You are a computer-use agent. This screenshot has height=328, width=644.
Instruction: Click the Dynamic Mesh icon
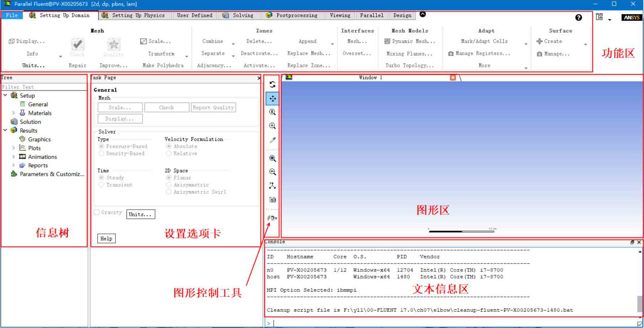click(x=387, y=41)
